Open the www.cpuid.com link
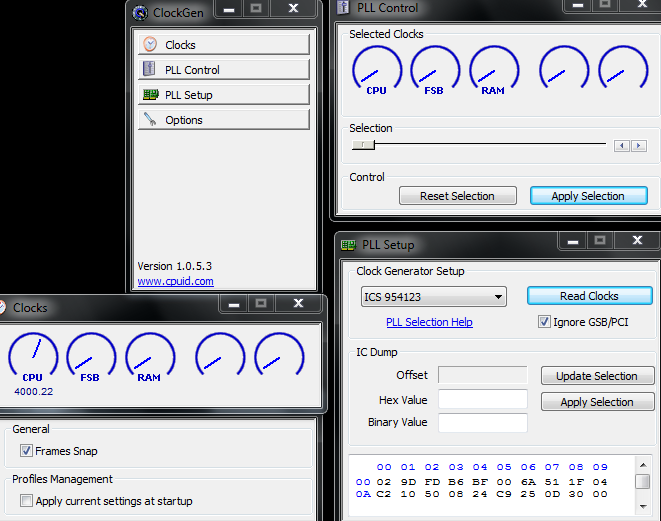The height and width of the screenshot is (521, 661). [176, 281]
